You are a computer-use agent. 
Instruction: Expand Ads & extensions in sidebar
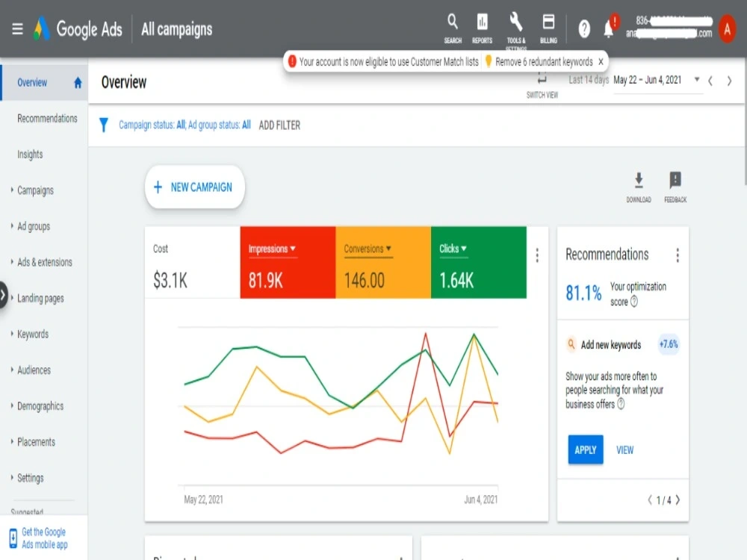pos(12,261)
